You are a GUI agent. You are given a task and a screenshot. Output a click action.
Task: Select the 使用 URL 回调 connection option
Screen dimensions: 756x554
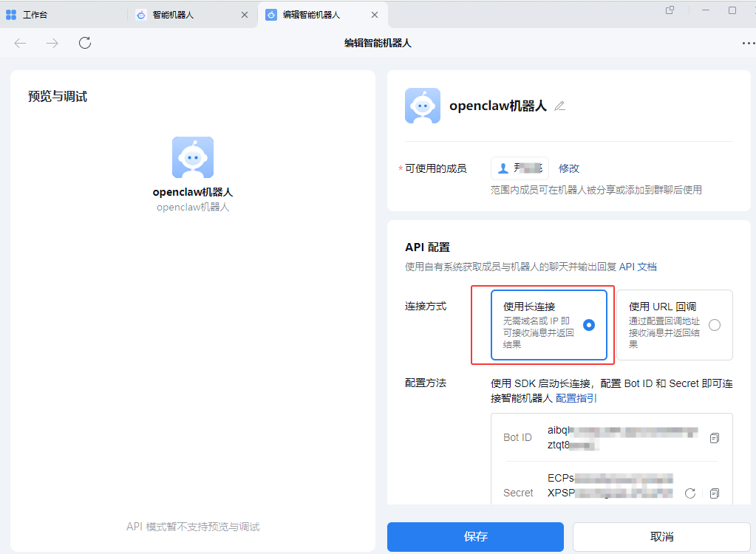point(675,325)
